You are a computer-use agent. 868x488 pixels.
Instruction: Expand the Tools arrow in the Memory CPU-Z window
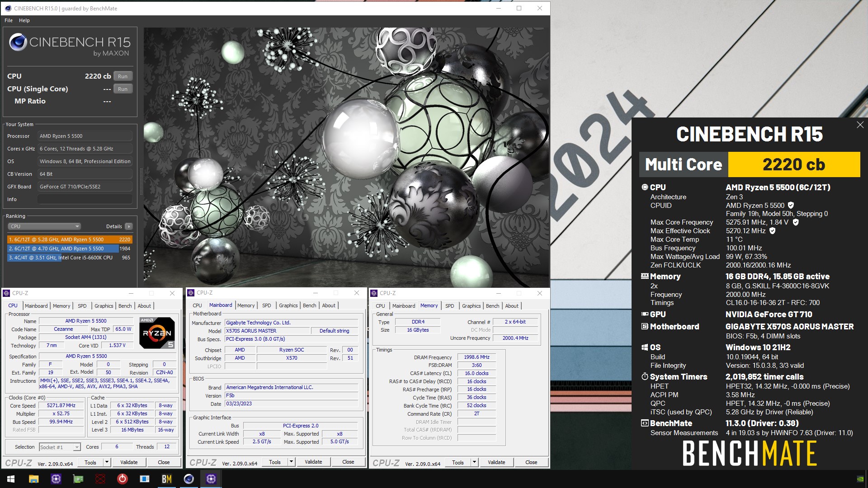(475, 462)
